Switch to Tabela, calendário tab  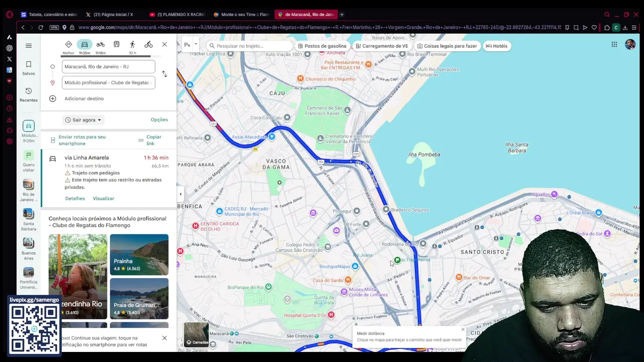(49, 15)
